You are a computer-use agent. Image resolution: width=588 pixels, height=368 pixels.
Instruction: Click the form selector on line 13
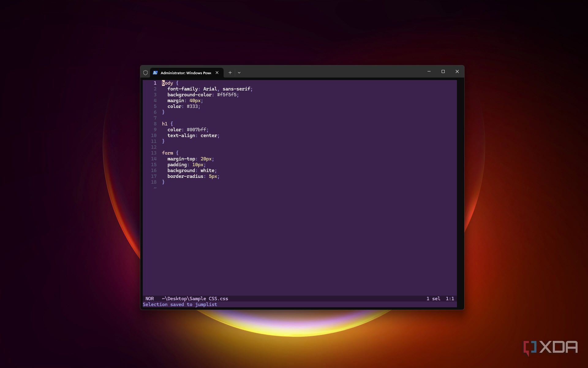pos(168,153)
